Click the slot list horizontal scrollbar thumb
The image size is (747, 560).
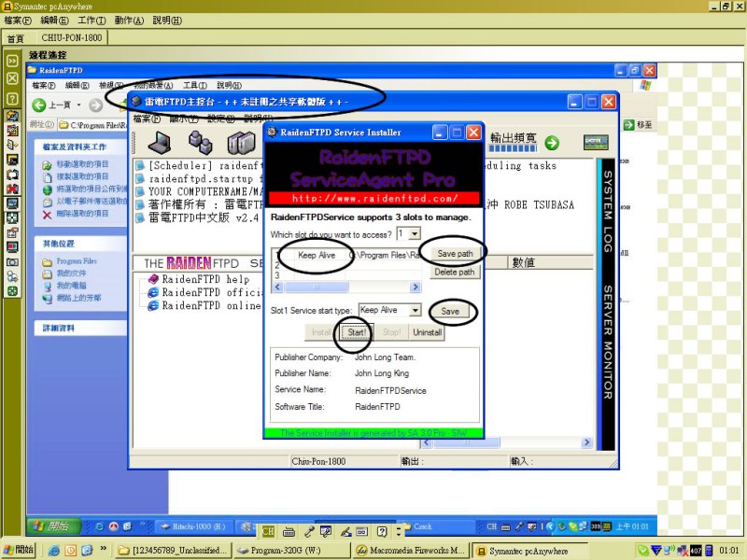(317, 287)
